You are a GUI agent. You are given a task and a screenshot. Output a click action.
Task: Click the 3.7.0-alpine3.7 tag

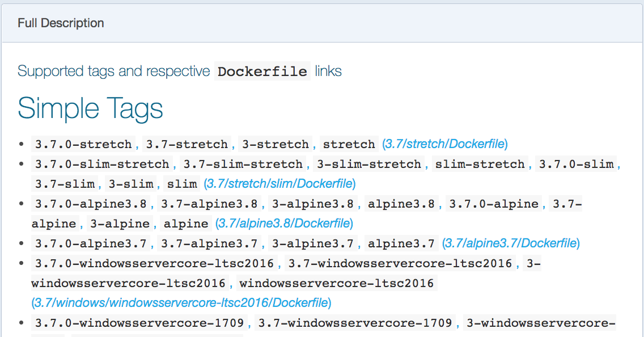coord(91,243)
